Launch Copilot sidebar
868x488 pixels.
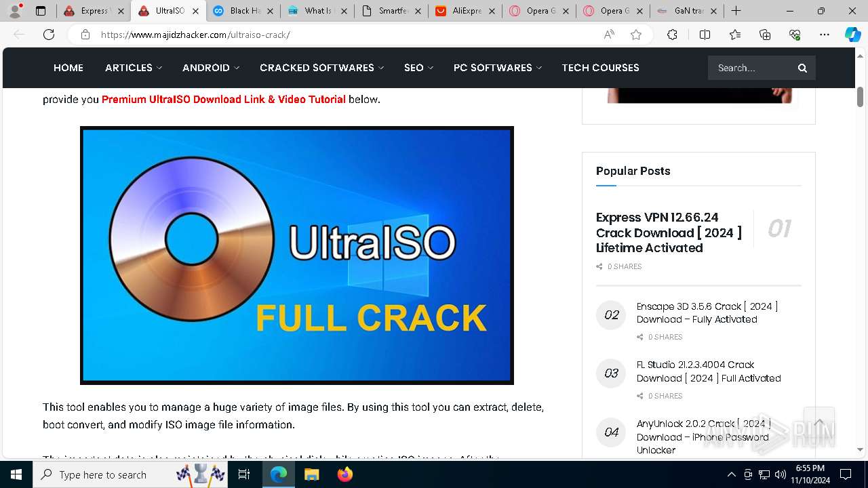[x=852, y=35]
